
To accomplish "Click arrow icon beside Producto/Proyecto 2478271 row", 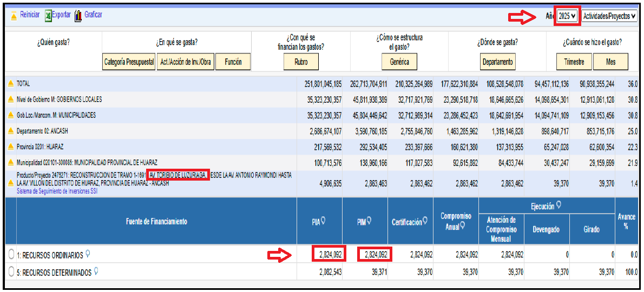I will (11, 183).
